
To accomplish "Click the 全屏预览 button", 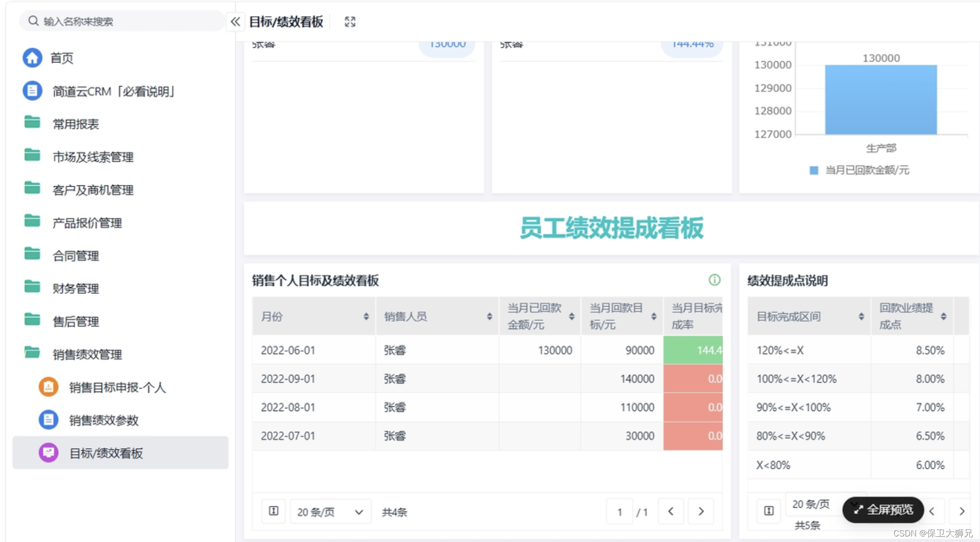I will 883,510.
